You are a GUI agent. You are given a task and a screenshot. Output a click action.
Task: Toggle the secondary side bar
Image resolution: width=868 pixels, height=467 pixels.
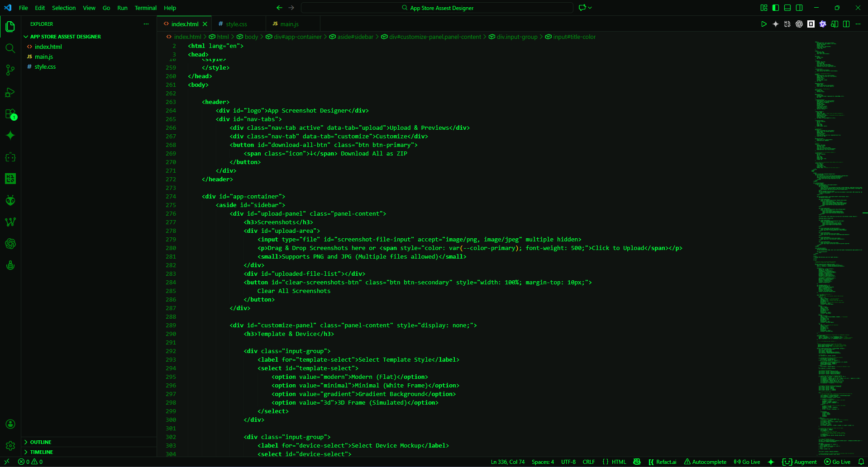pyautogui.click(x=799, y=8)
